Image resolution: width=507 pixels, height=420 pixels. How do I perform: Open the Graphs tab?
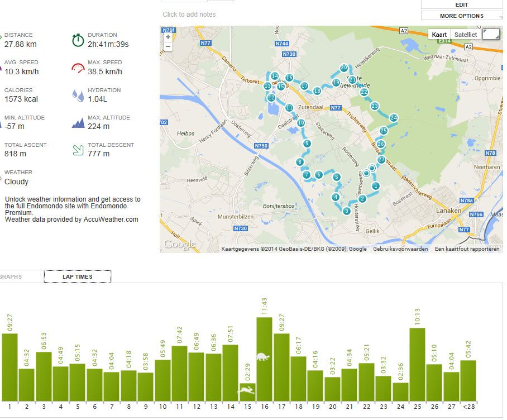click(11, 276)
